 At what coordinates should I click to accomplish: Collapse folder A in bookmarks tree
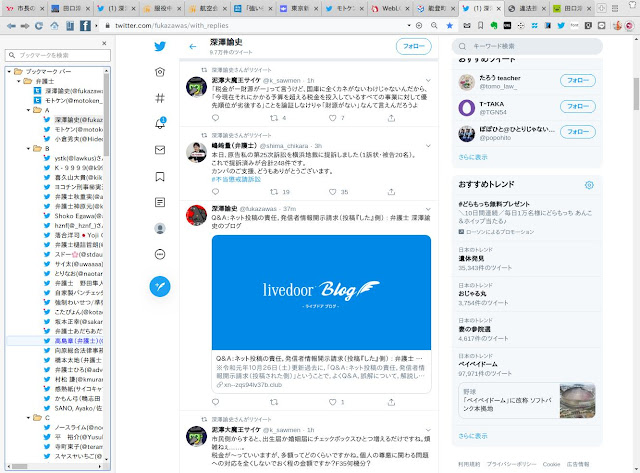coord(28,110)
